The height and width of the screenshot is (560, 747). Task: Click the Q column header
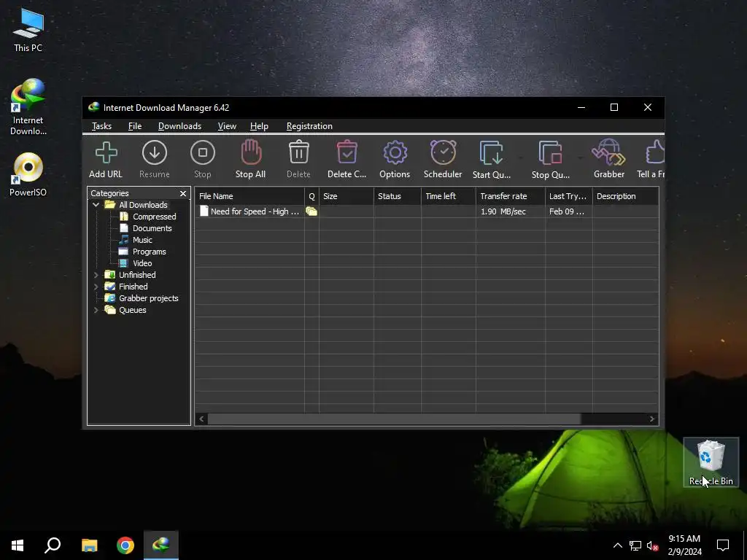(312, 196)
